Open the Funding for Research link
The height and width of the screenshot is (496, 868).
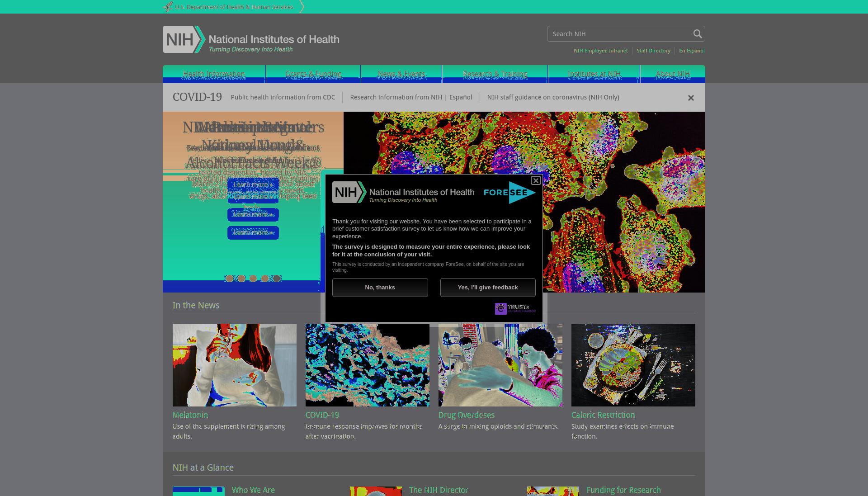623,490
